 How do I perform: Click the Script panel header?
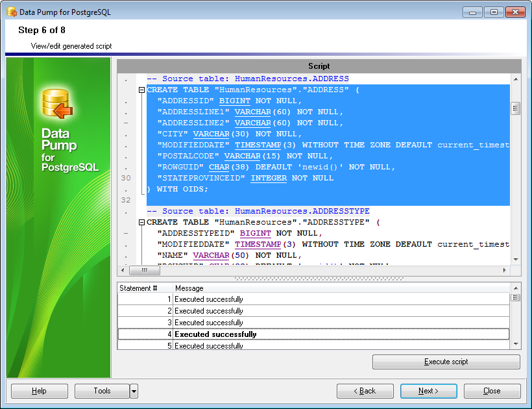[319, 66]
